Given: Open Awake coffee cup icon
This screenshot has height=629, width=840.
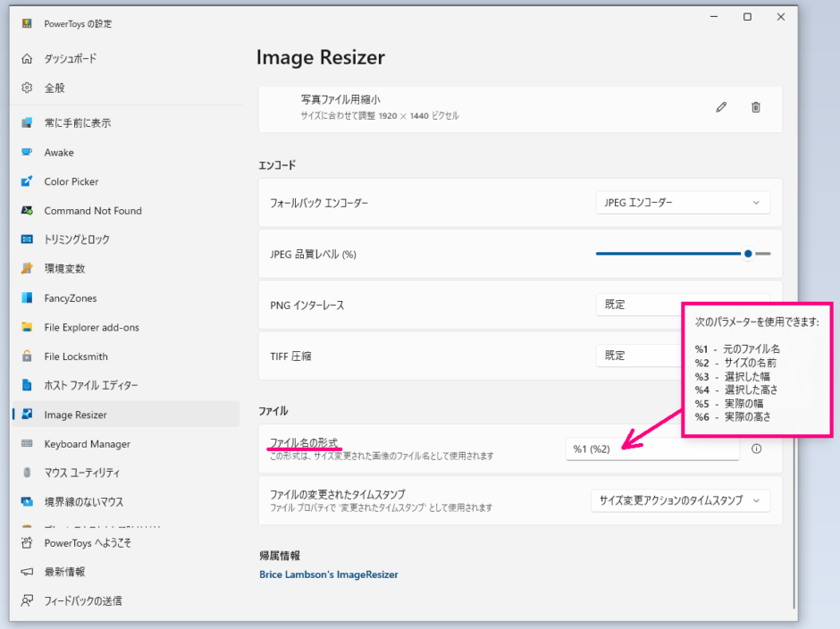Looking at the screenshot, I should point(27,152).
